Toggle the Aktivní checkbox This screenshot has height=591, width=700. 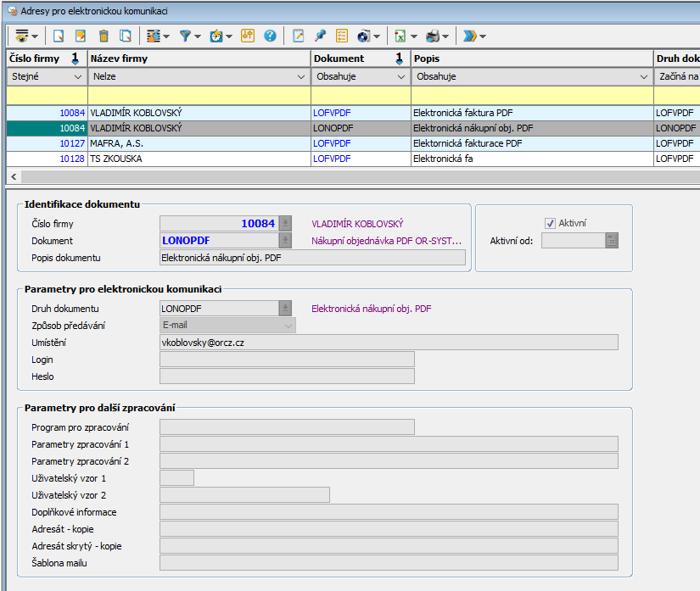point(550,223)
